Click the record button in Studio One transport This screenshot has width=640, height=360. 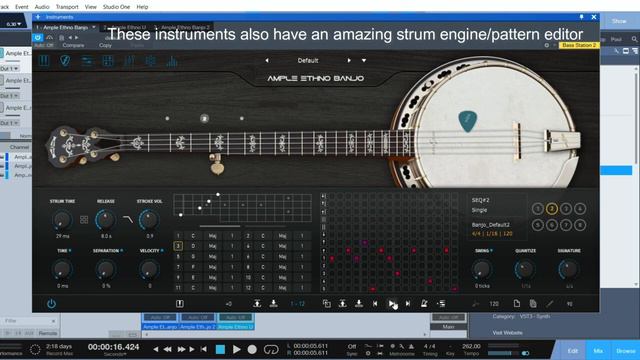pyautogui.click(x=252, y=349)
